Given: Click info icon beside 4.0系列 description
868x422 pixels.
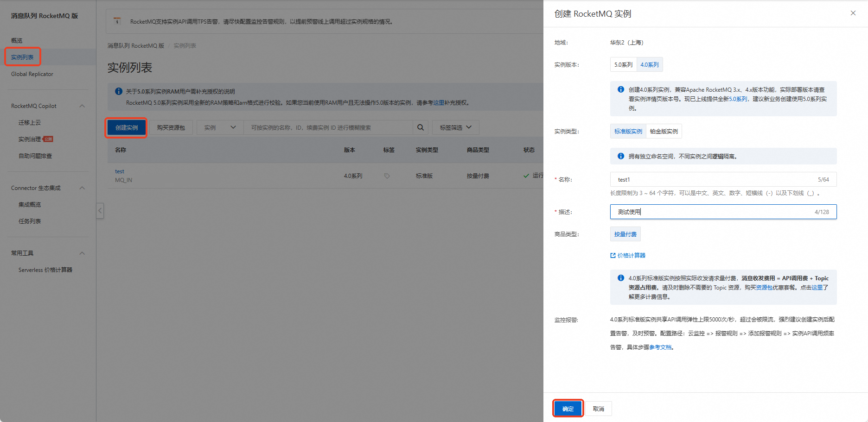Looking at the screenshot, I should point(621,89).
